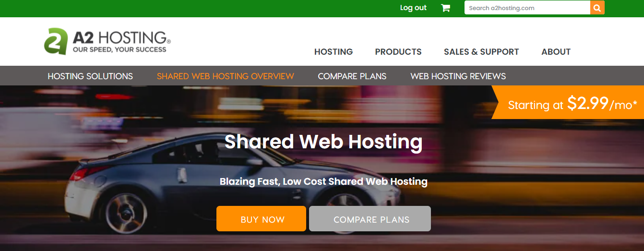Log out of the account

[413, 8]
